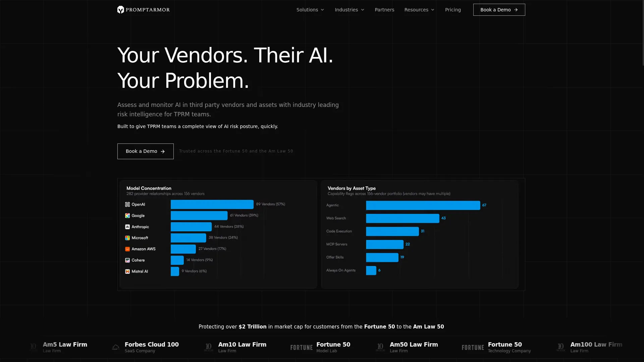Open the Resources menu
Screen dimensions: 644x362
click(419, 10)
